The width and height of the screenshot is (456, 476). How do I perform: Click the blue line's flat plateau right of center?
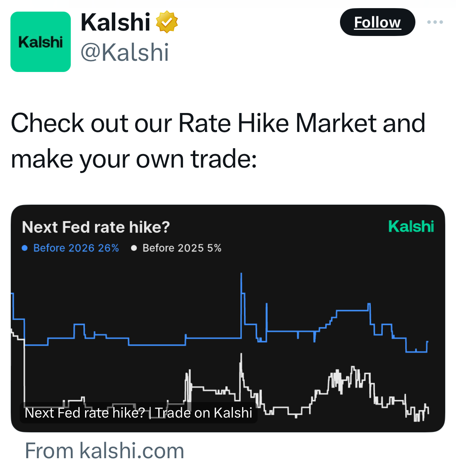352,310
